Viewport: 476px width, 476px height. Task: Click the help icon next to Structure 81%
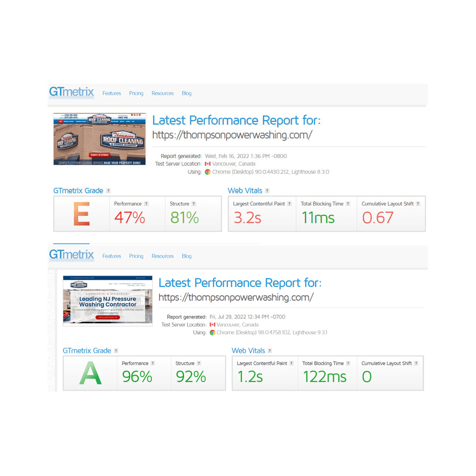194,204
